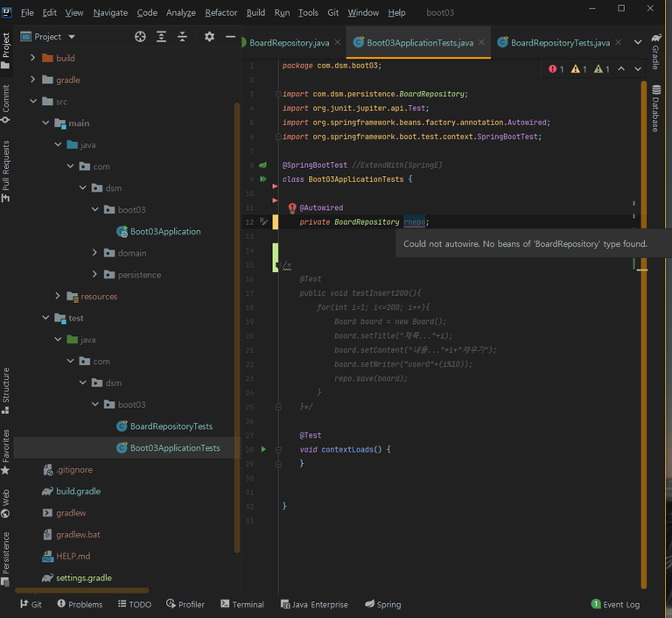
Task: Open the Problems tool window
Action: click(x=80, y=604)
